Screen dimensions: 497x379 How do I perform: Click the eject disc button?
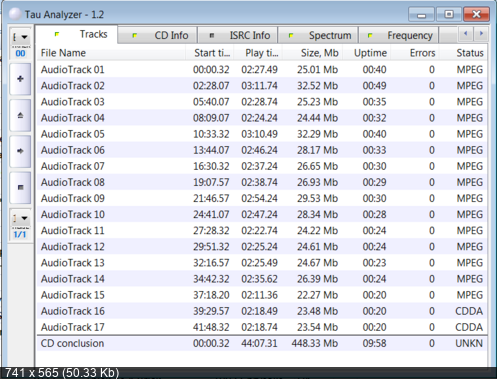20,115
